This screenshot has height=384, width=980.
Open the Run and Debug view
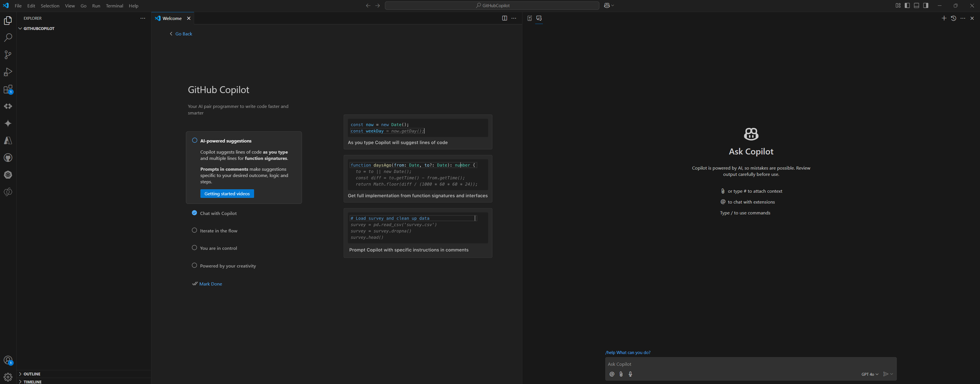pyautogui.click(x=8, y=72)
